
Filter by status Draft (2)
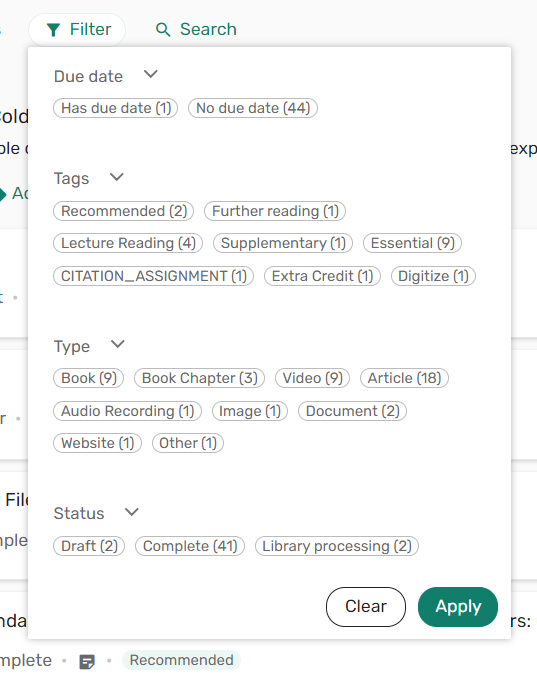tap(89, 546)
